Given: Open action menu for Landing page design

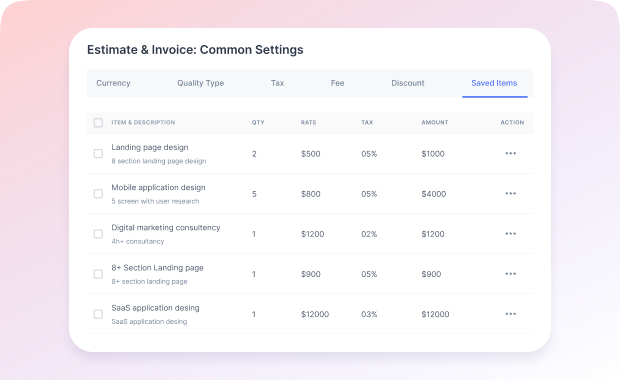Looking at the screenshot, I should [510, 153].
